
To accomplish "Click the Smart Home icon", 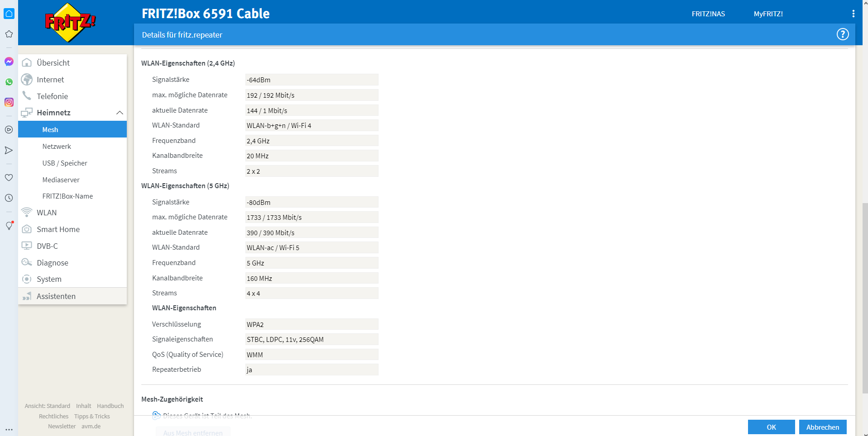I will pyautogui.click(x=27, y=229).
